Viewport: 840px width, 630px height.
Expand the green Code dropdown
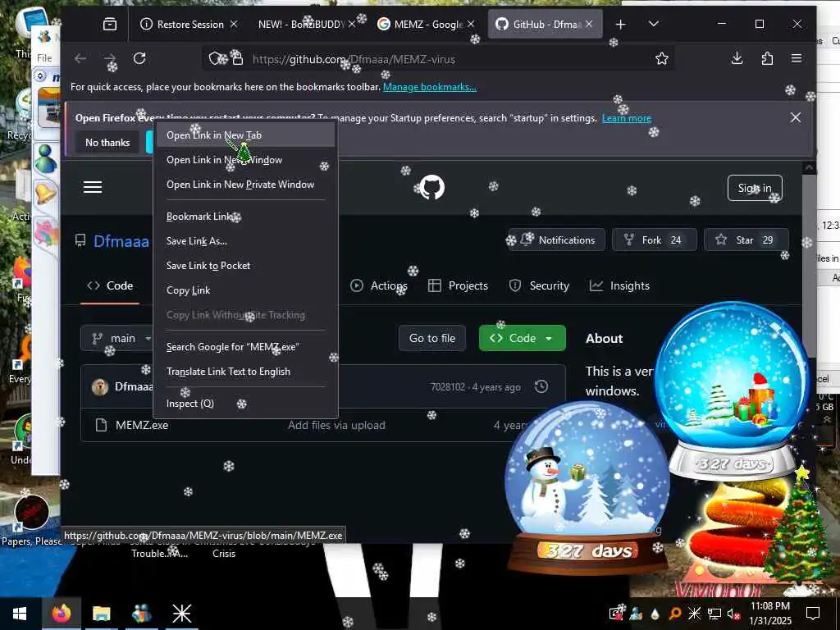[522, 339]
